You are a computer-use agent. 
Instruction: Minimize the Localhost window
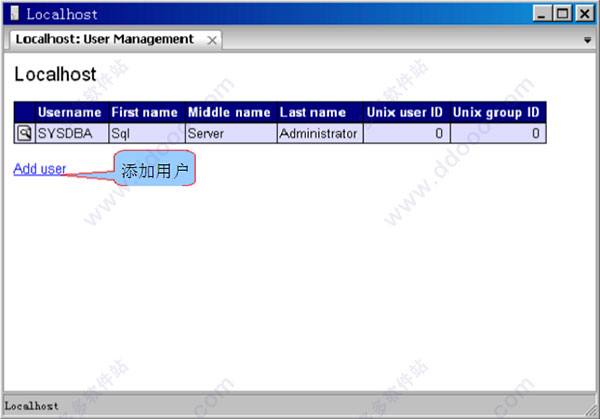(542, 14)
